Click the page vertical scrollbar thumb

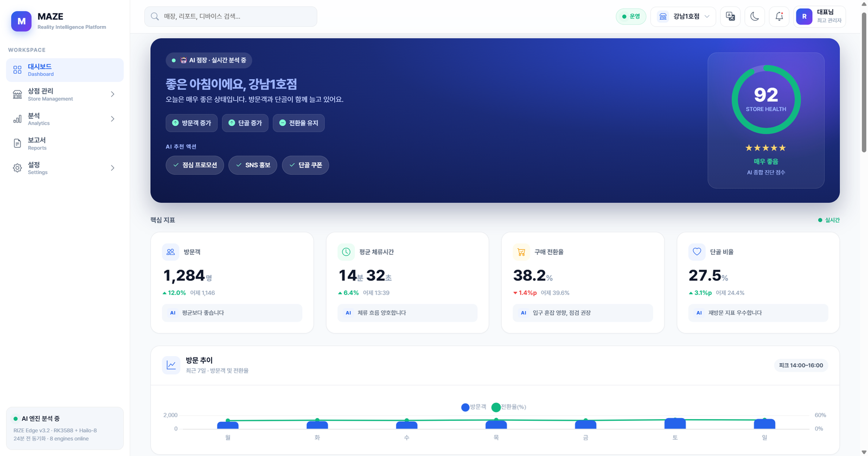[x=864, y=81]
